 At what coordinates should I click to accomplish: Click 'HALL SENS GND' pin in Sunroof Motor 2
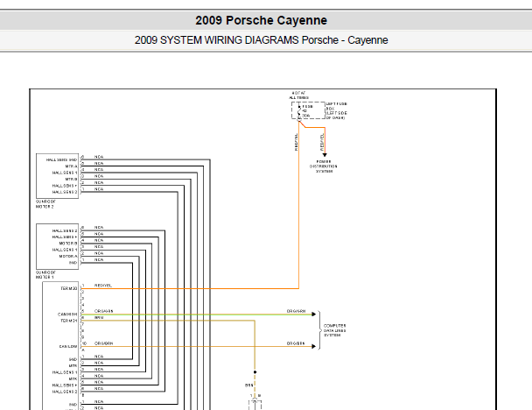[x=62, y=159]
